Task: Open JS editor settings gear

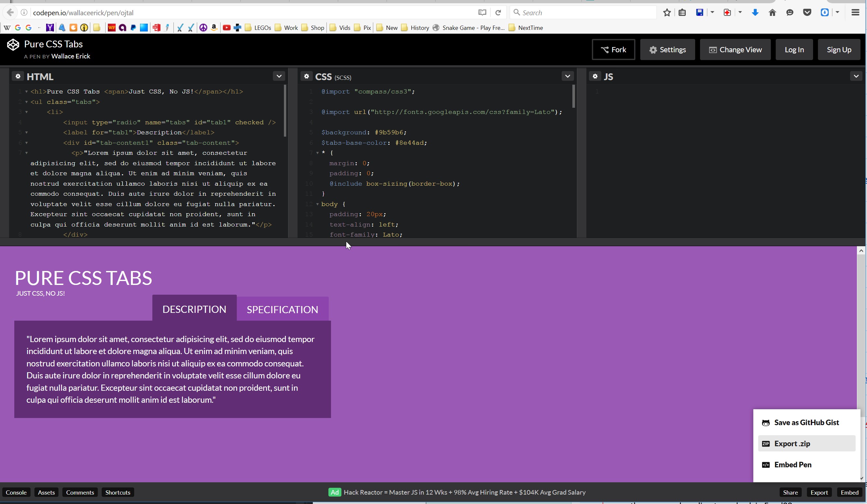Action: [x=595, y=76]
